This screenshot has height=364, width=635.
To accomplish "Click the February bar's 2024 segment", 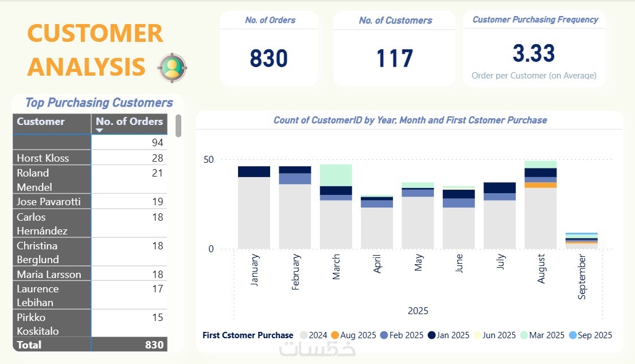I will [295, 217].
